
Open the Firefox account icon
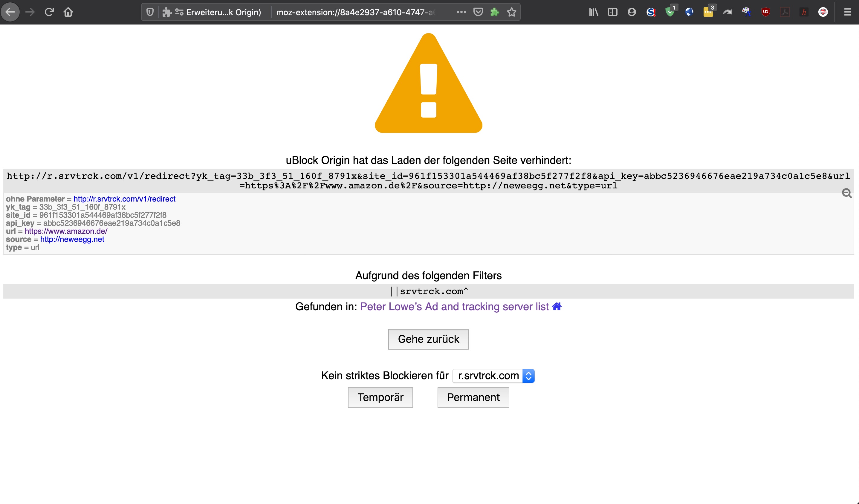point(632,12)
